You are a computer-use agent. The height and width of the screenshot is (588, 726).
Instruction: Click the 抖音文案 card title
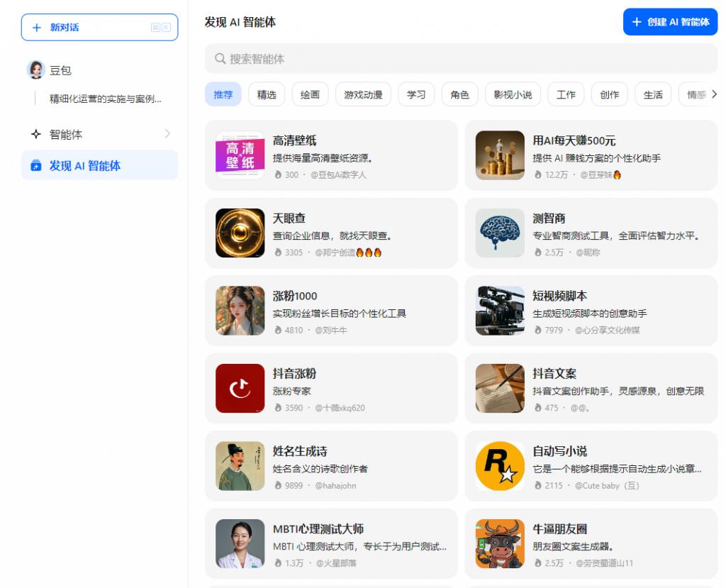tap(554, 374)
